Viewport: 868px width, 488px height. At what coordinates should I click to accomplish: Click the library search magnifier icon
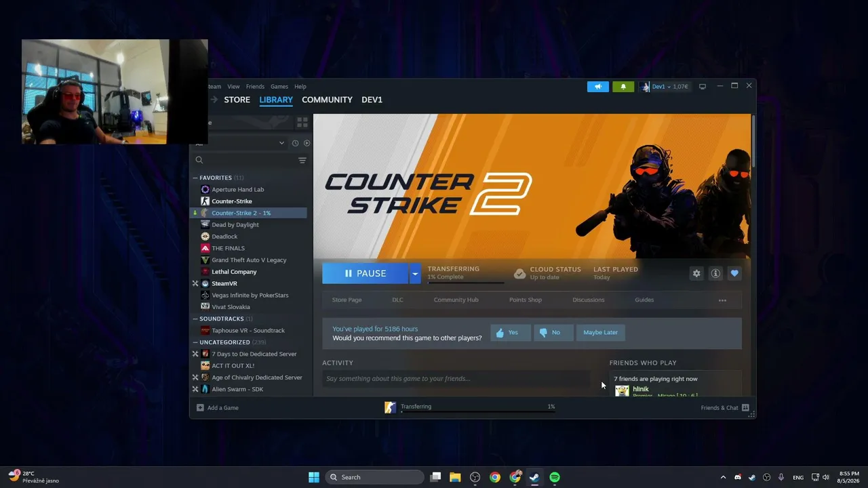click(x=199, y=161)
